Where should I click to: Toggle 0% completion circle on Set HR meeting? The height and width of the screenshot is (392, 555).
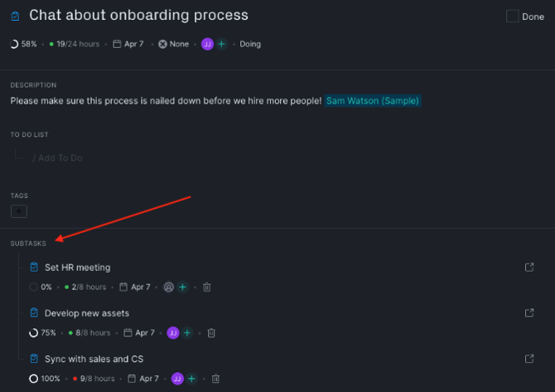point(34,288)
